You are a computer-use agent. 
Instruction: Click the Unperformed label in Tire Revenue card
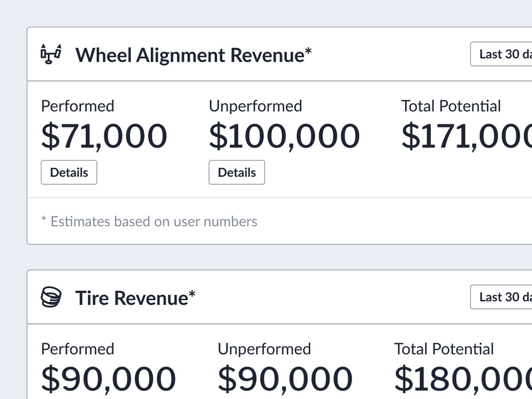(264, 349)
